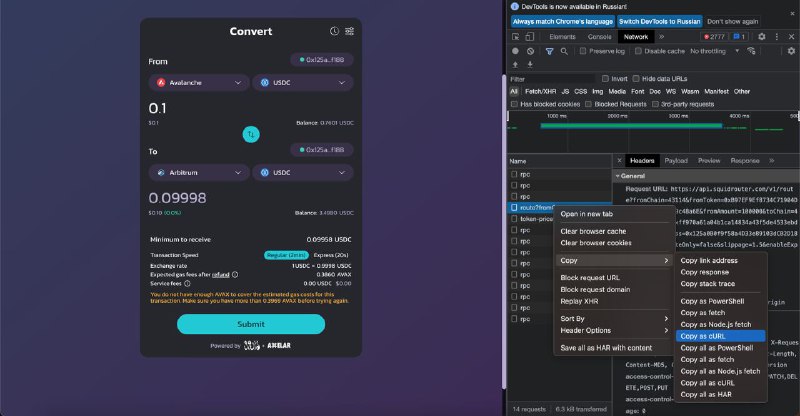
Task: Click Import HAR file upload arrow
Action: (x=515, y=64)
